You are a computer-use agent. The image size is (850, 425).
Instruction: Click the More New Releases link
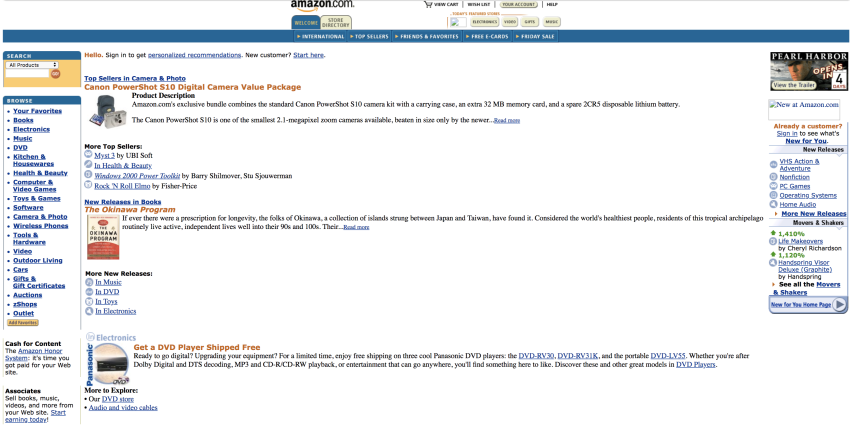[x=814, y=214]
